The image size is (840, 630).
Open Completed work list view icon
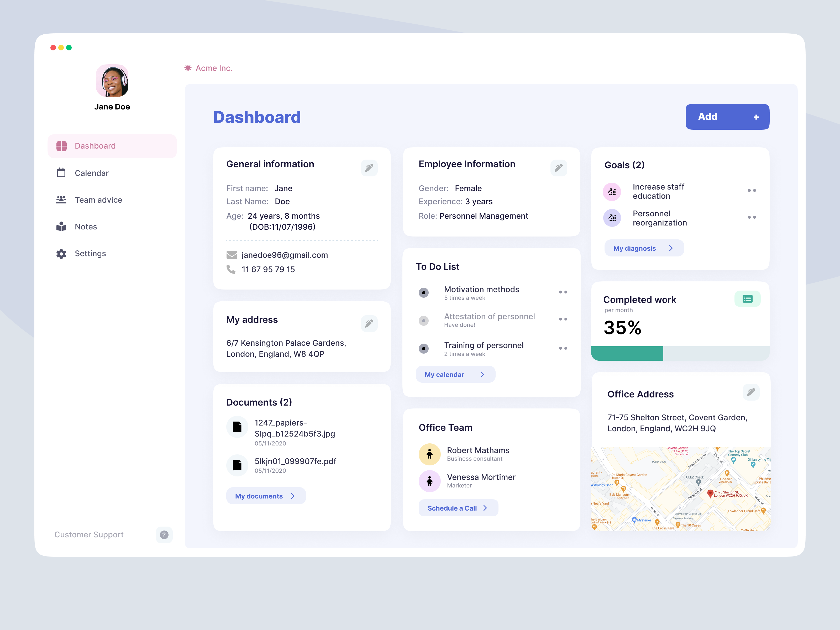coord(747,299)
